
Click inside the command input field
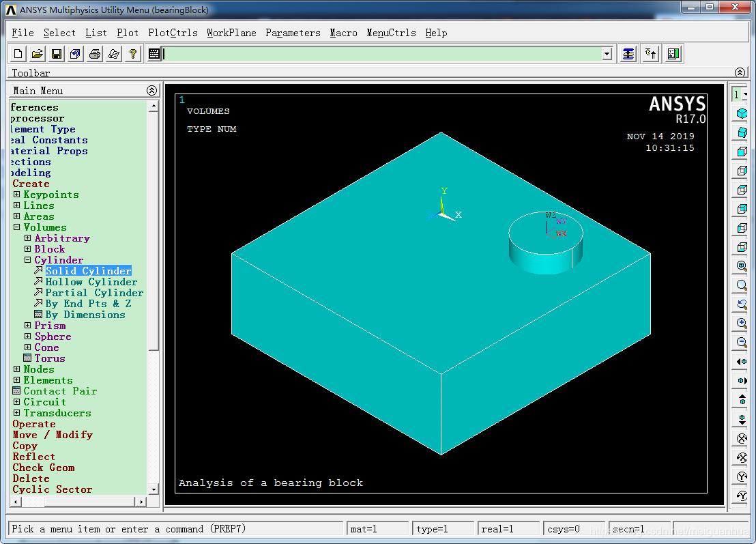383,54
